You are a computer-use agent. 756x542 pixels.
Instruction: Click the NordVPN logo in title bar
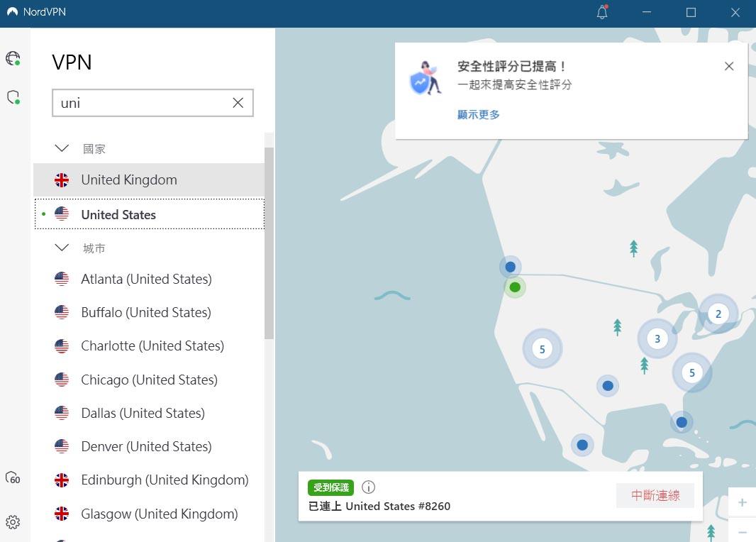pos(13,11)
